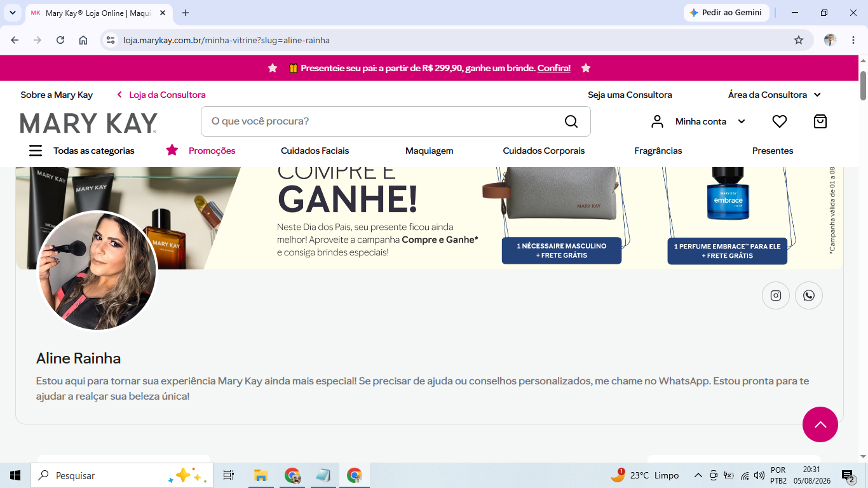The height and width of the screenshot is (488, 868).
Task: Click the Confira! link in banner
Action: pos(554,68)
